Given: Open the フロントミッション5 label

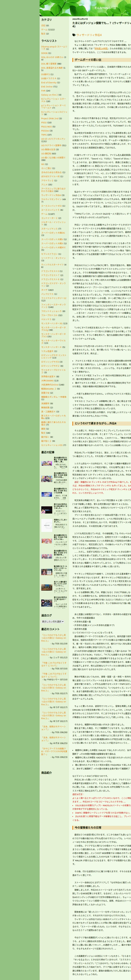Looking at the screenshot, I should tap(51, 311).
